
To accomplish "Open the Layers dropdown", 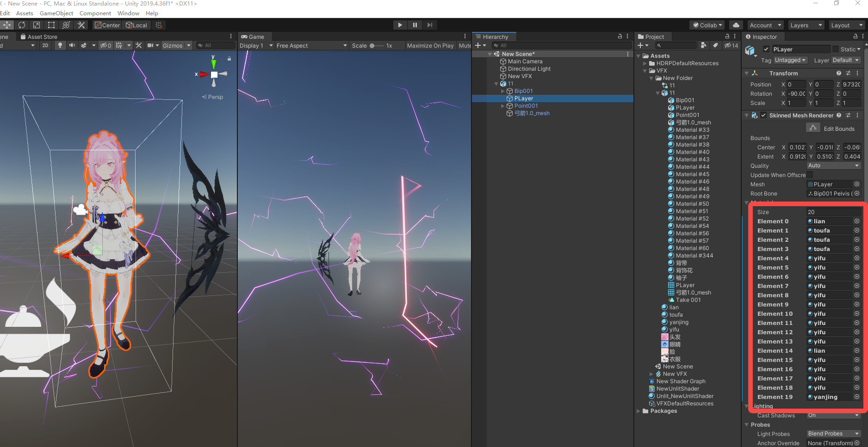I will click(x=806, y=25).
